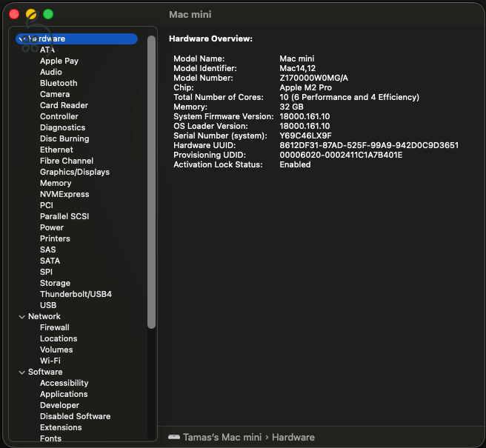Open the Power entry

[x=52, y=228]
